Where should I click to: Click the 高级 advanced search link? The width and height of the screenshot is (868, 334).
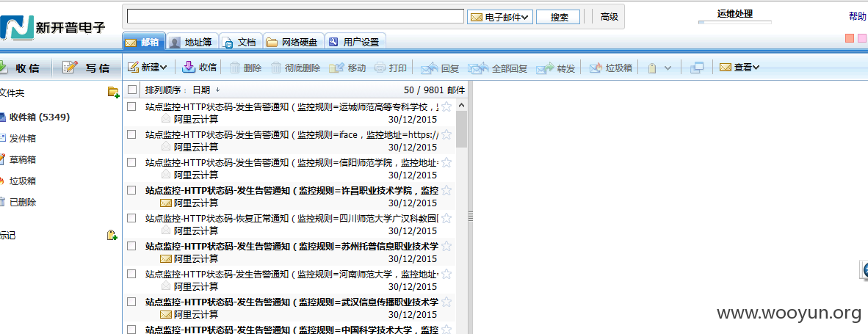[x=609, y=17]
